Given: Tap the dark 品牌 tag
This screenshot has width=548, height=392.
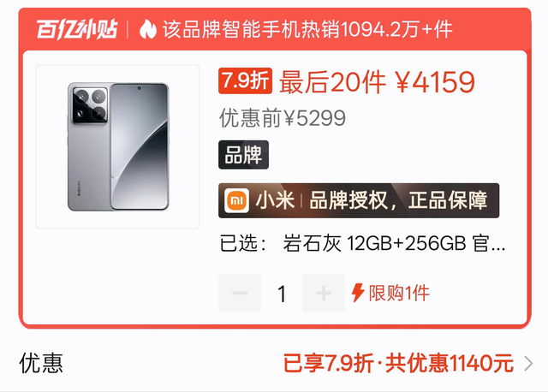Looking at the screenshot, I should (243, 155).
